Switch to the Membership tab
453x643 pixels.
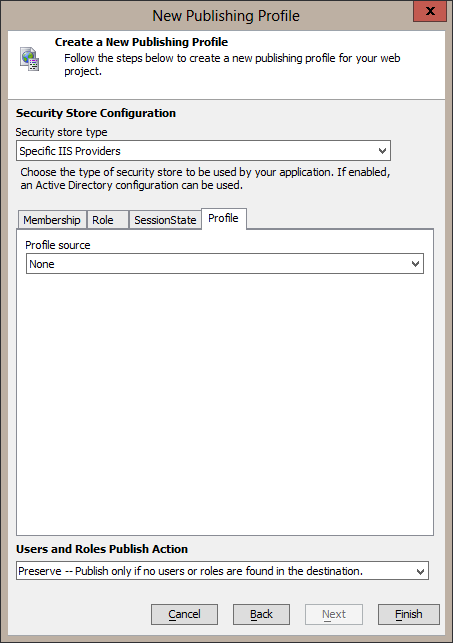[52, 220]
